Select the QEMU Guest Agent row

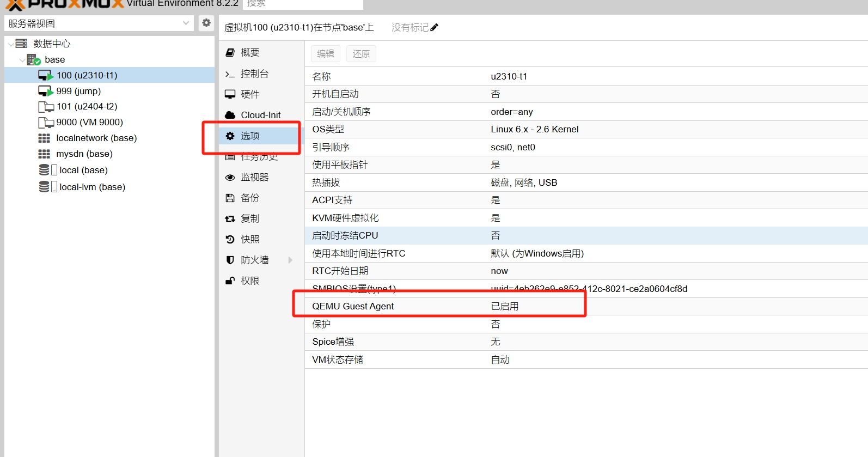[586, 306]
